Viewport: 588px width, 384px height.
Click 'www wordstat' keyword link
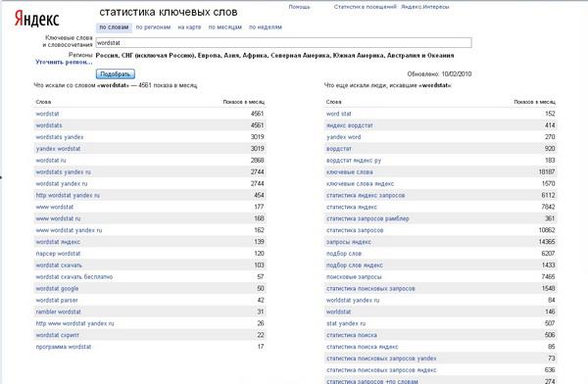[x=54, y=207]
